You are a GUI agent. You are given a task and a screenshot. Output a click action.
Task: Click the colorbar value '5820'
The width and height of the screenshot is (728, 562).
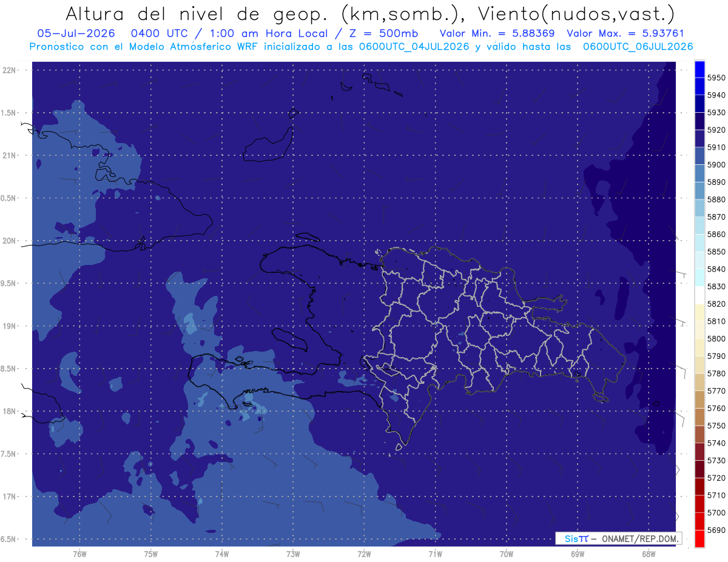tap(716, 304)
